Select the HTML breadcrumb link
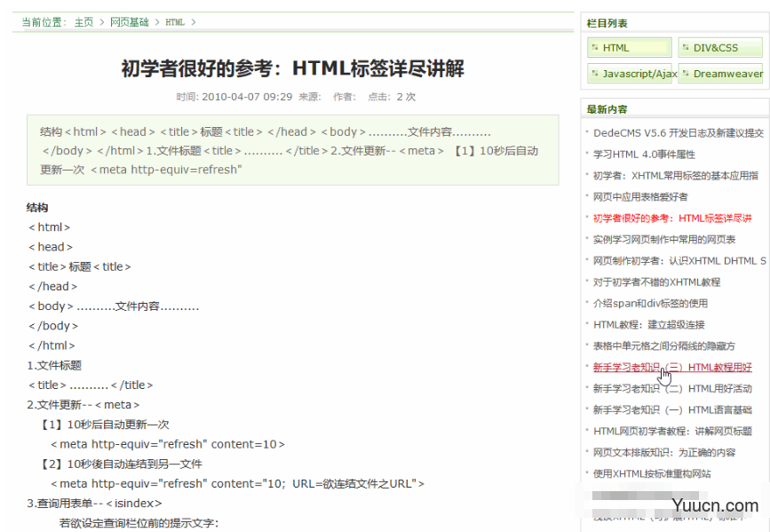Viewport: 770px width, 532px height. [x=175, y=22]
